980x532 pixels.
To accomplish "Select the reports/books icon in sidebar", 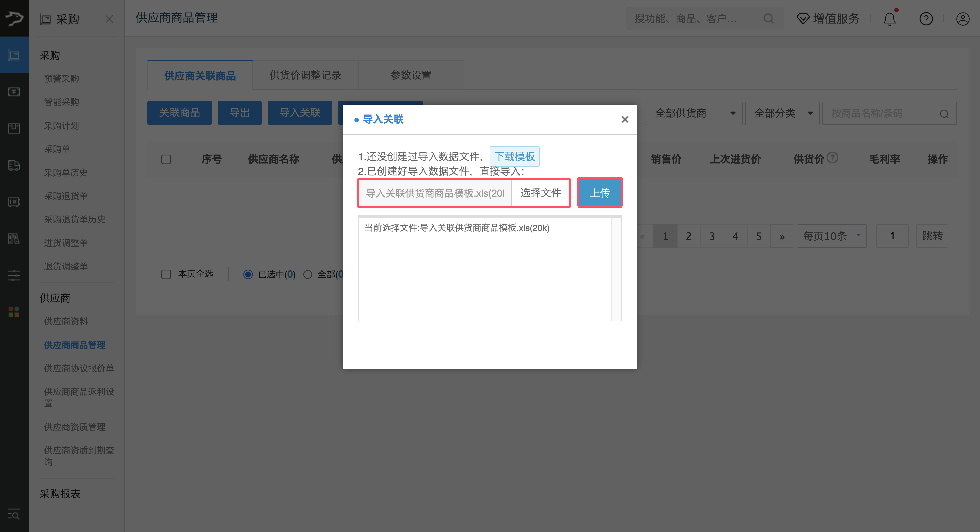I will pos(14,239).
